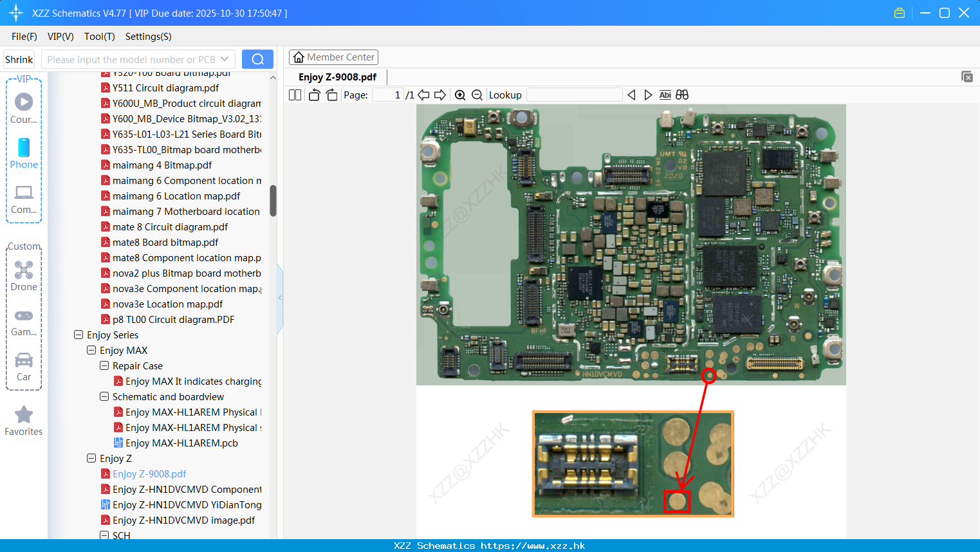The image size is (980, 552).
Task: Open Enjoy Z-HN1DVCMVD YiDianTong file
Action: coord(187,504)
